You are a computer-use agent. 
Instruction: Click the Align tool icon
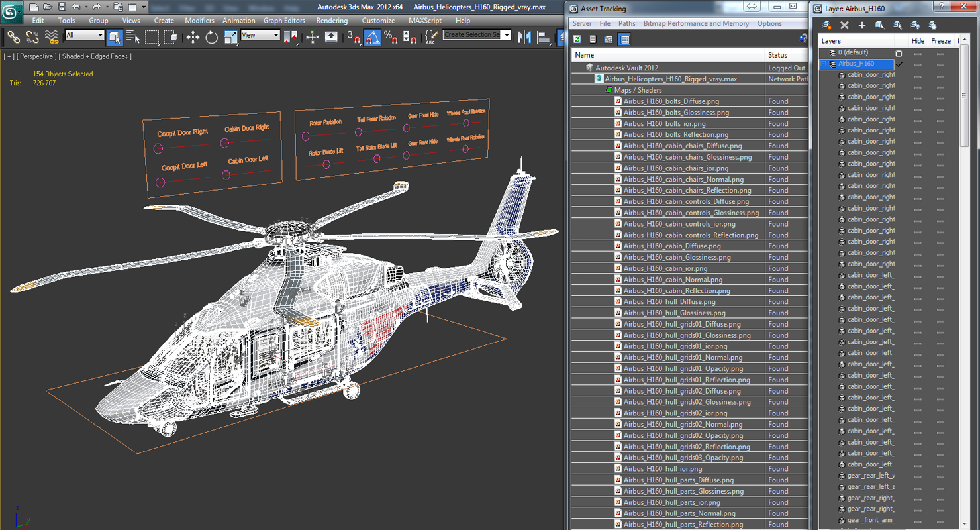544,37
